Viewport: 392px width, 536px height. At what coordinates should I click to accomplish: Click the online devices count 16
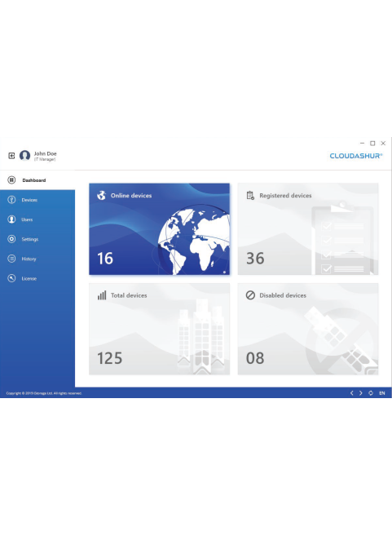tap(105, 259)
